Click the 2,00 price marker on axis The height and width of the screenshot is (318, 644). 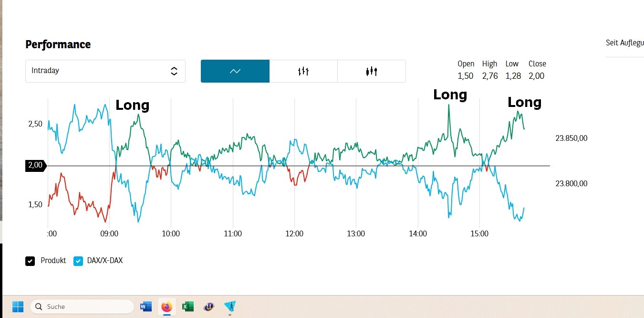coord(36,166)
